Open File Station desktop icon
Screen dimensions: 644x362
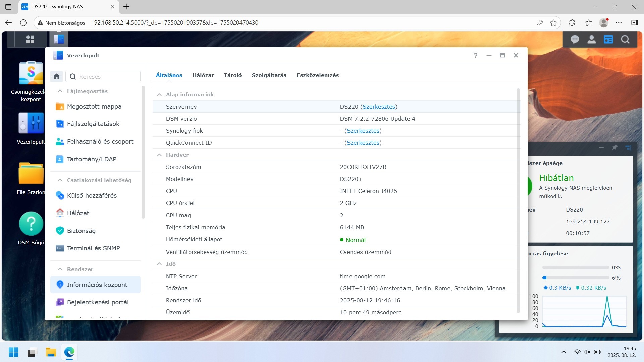coord(31,173)
